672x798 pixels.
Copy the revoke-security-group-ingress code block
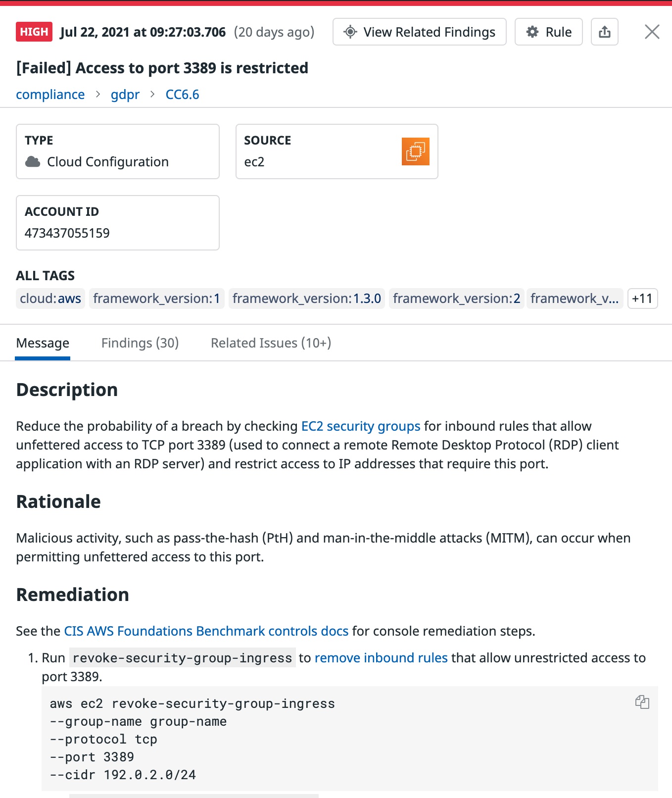point(642,702)
